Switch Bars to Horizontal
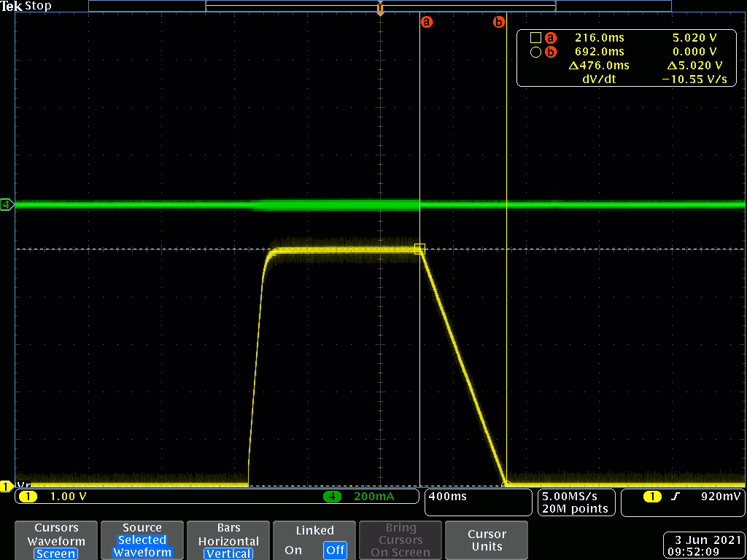This screenshot has width=747, height=560. pyautogui.click(x=228, y=541)
